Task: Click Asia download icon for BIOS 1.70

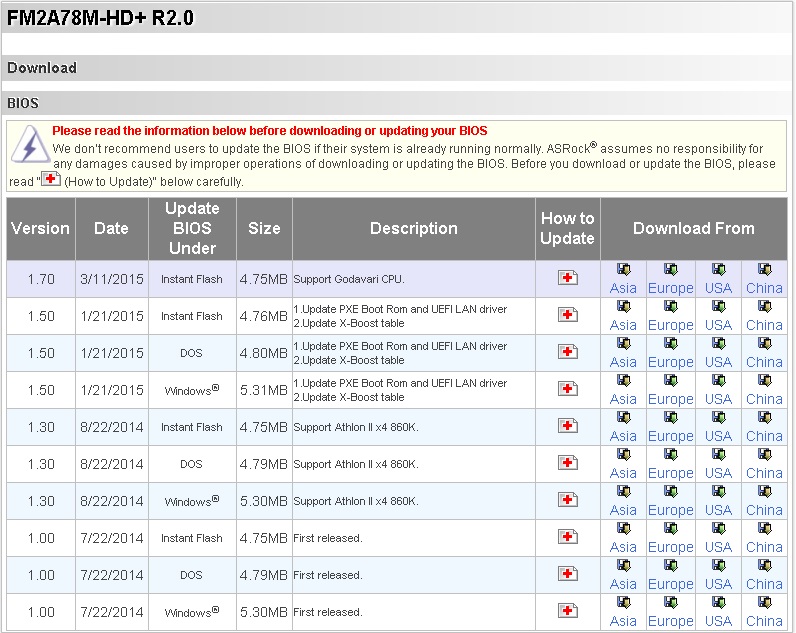Action: pos(623,270)
